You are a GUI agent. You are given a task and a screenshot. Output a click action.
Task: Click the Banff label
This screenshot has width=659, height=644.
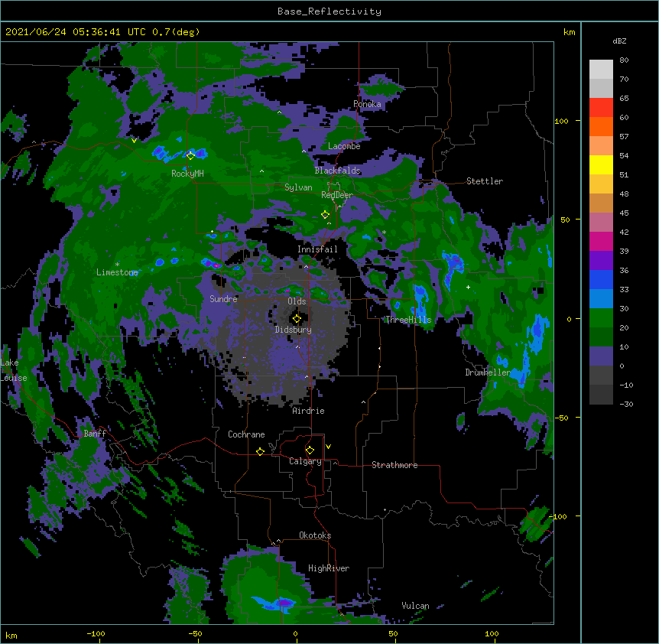point(95,434)
